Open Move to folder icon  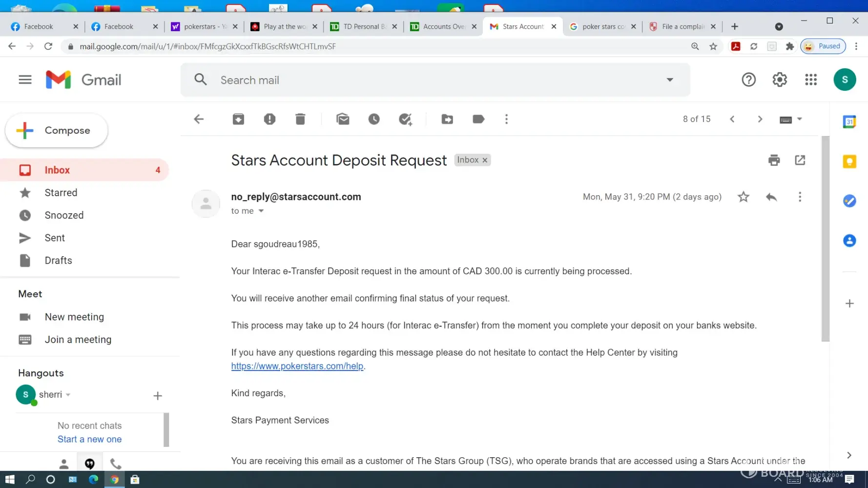(x=447, y=119)
